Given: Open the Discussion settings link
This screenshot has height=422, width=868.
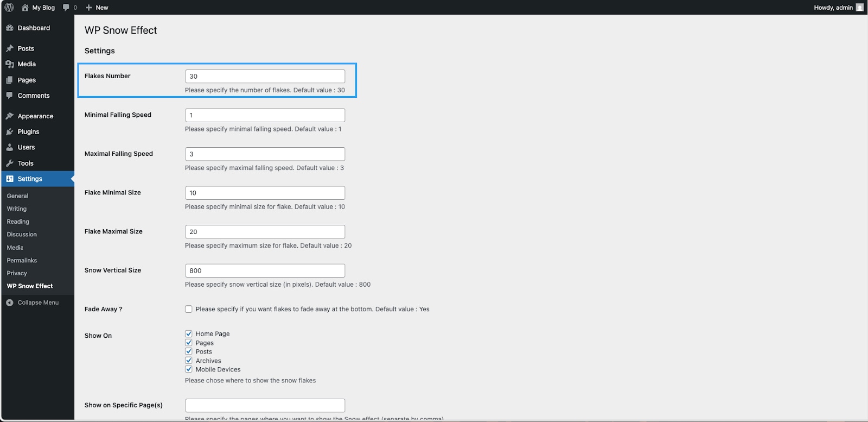Looking at the screenshot, I should point(22,235).
